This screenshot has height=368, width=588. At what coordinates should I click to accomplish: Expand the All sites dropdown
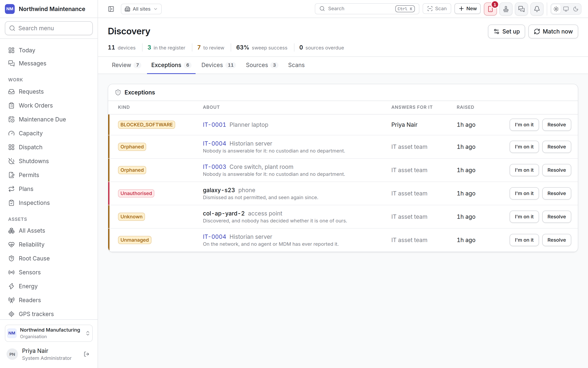coord(141,9)
